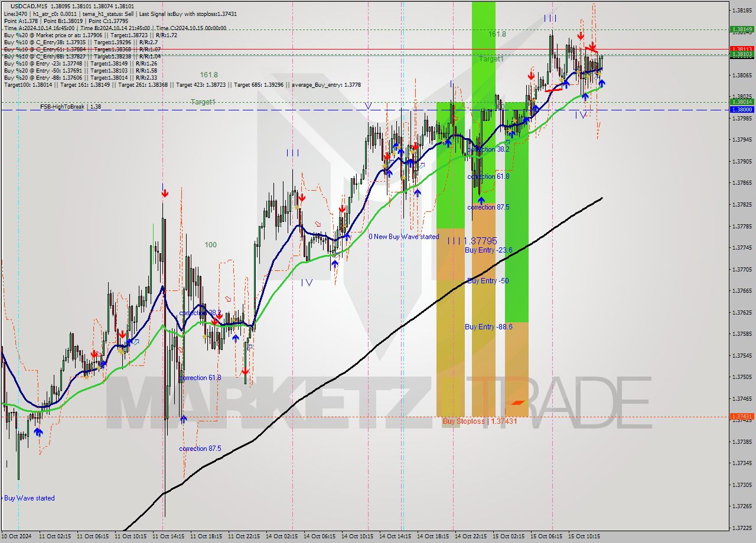756x543 pixels.
Task: Click the red sell arrow above the 11 Oct 14:15 spike
Action: [x=164, y=193]
